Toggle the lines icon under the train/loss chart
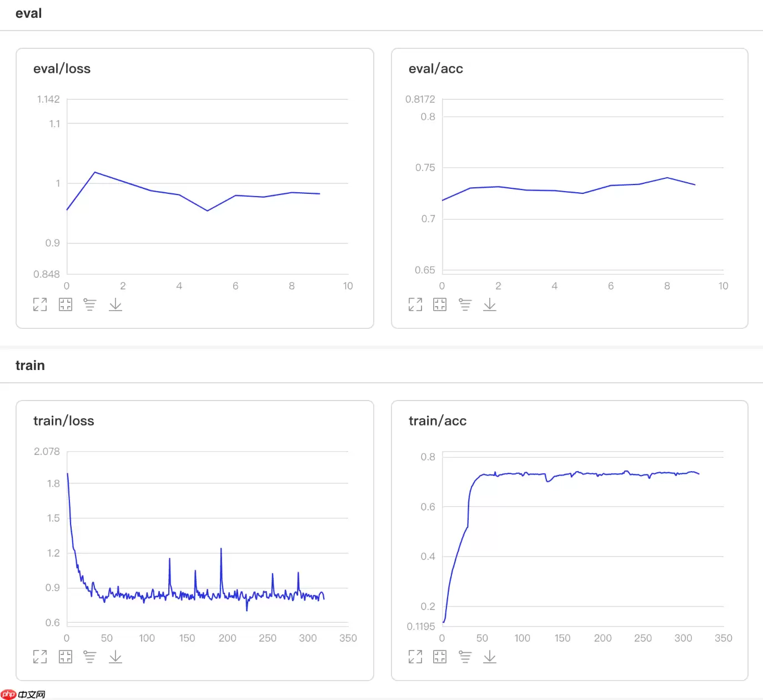This screenshot has height=700, width=763. click(90, 657)
